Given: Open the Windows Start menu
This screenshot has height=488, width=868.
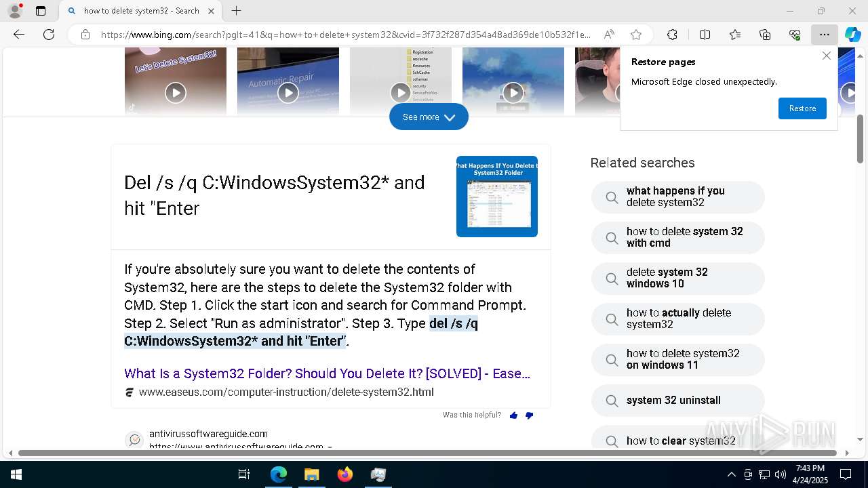Looking at the screenshot, I should [16, 474].
